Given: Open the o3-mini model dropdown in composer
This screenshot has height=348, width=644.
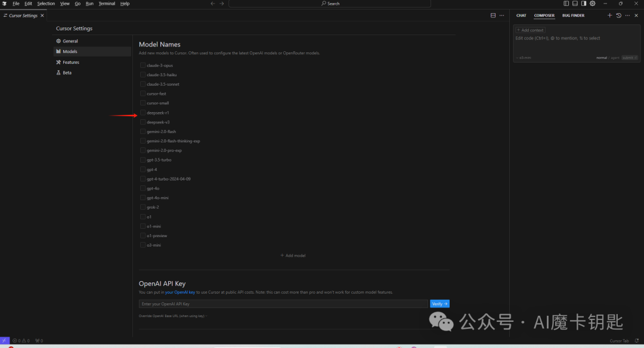Looking at the screenshot, I should (x=524, y=58).
